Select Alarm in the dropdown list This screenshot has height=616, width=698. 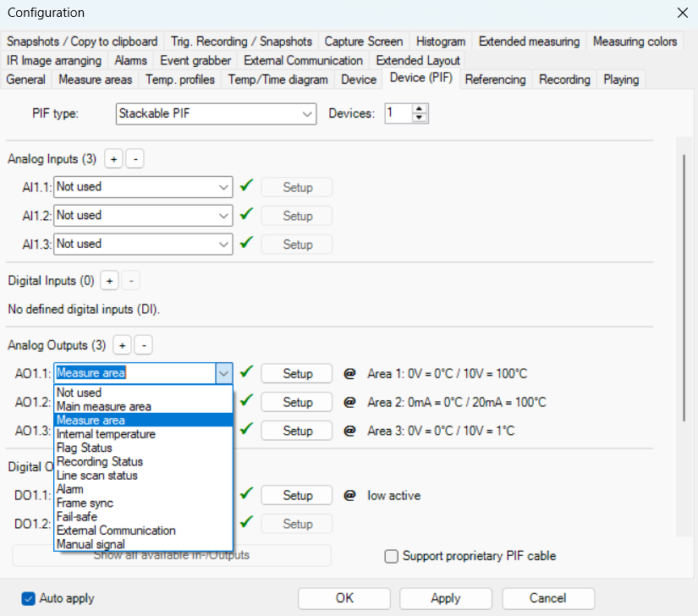143,489
